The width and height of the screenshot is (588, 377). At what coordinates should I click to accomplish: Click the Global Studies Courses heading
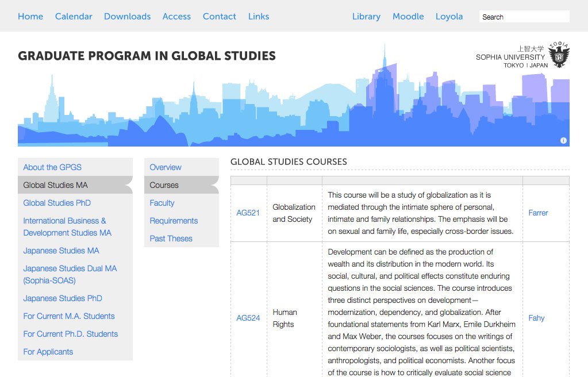click(x=289, y=161)
